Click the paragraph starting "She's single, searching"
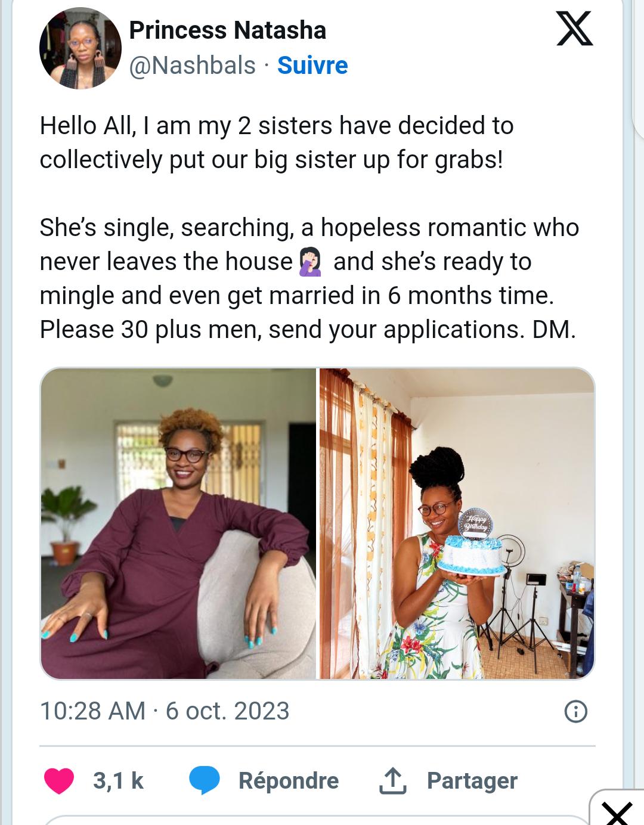 coord(309,278)
